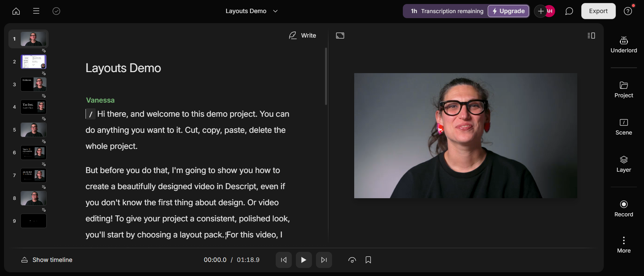Skip to the previous scene
Image resolution: width=644 pixels, height=276 pixels.
(284, 260)
